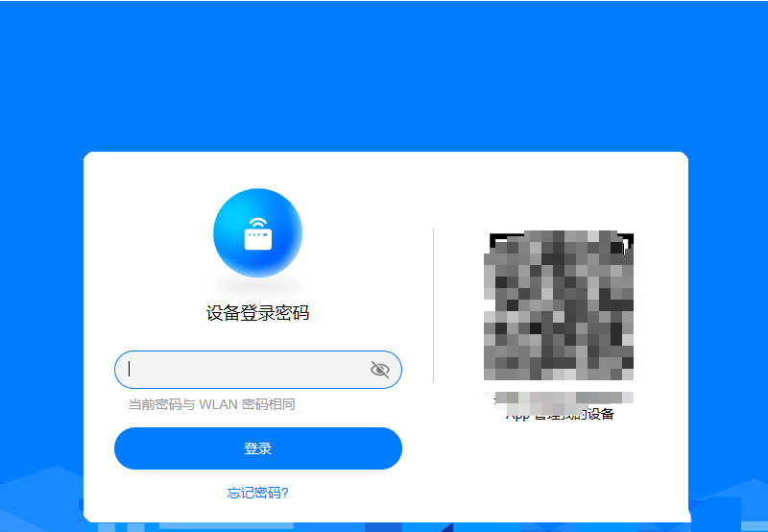Focus the device login password field

pyautogui.click(x=258, y=370)
